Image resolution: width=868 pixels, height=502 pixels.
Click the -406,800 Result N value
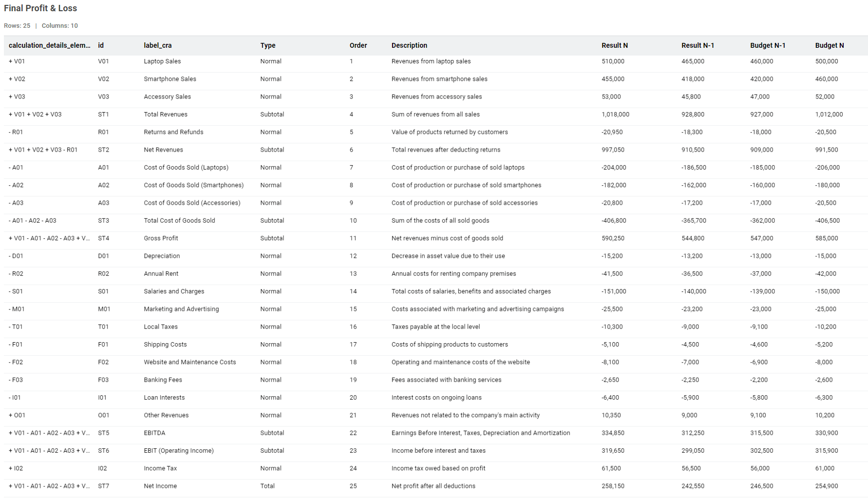click(x=614, y=221)
